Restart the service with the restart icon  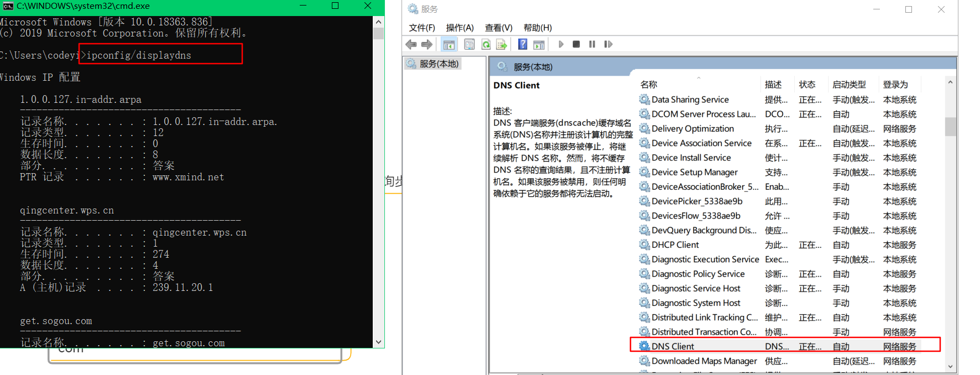click(608, 44)
